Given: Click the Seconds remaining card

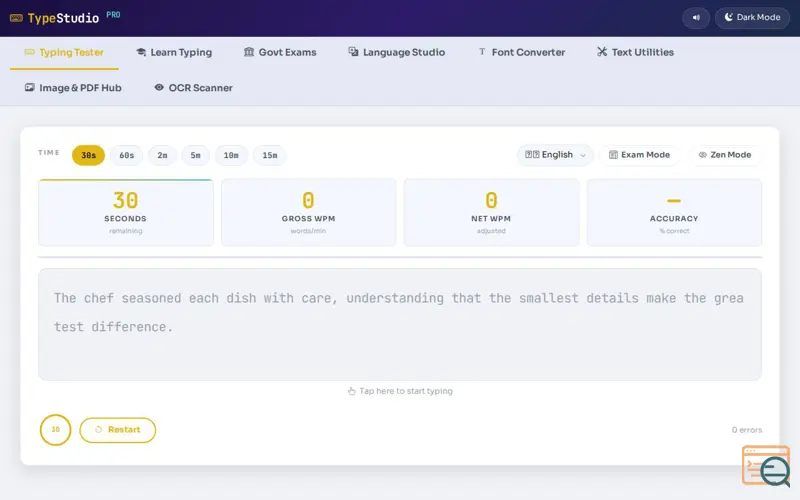Looking at the screenshot, I should click(x=126, y=212).
